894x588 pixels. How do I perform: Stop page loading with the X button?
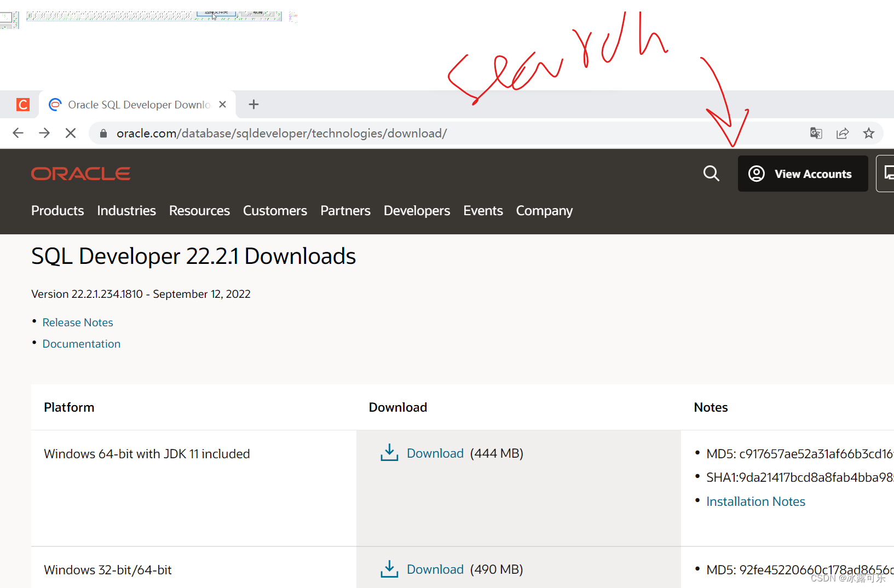71,133
